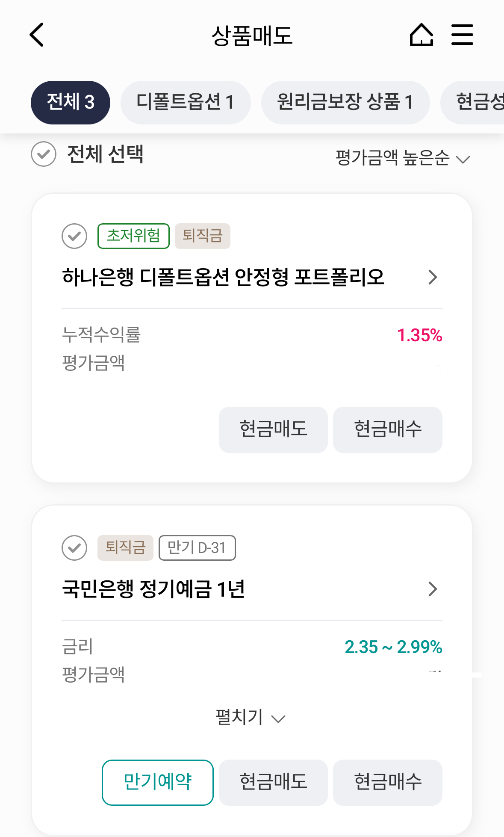Viewport: 504px width, 837px height.
Task: Tap the 만기예약 button
Action: [158, 782]
